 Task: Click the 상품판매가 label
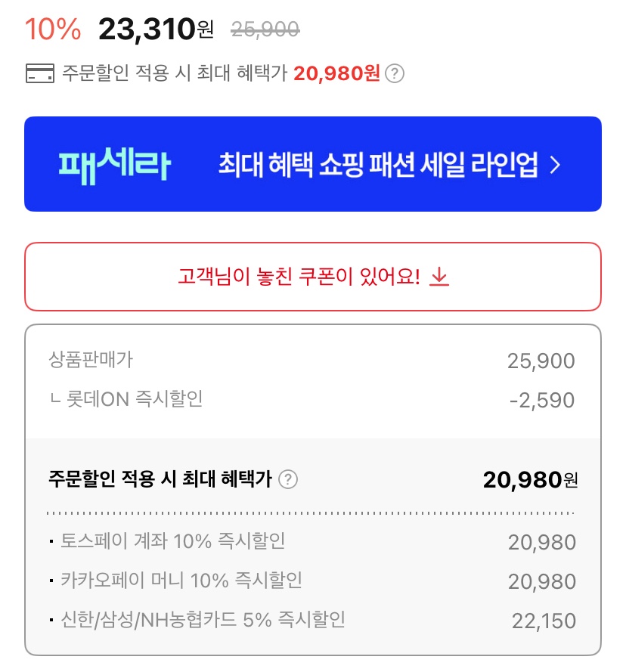click(90, 360)
